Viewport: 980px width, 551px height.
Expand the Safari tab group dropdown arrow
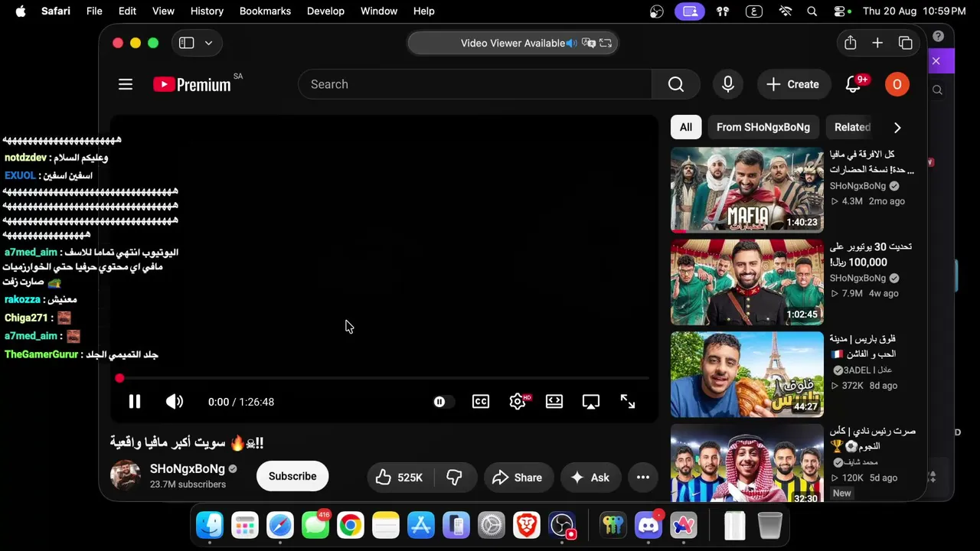[x=208, y=43]
